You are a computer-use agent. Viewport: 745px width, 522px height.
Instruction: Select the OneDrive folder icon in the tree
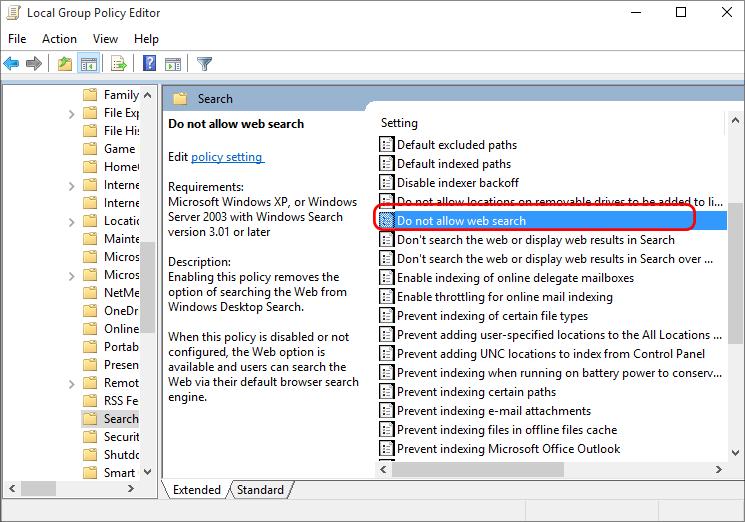click(91, 311)
